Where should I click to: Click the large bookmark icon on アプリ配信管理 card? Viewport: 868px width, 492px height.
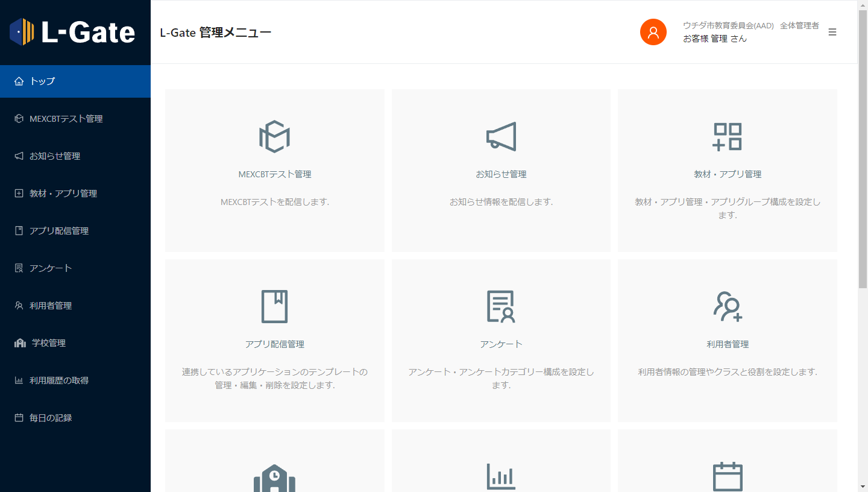click(x=275, y=306)
